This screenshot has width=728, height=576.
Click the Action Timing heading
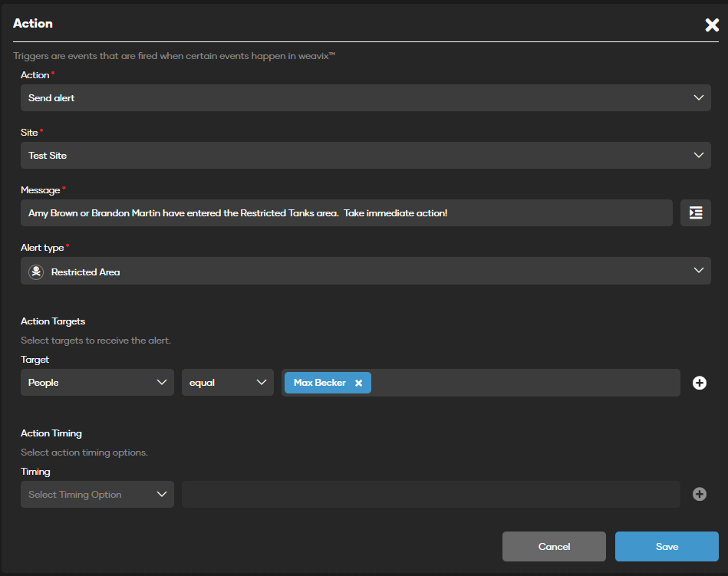51,433
